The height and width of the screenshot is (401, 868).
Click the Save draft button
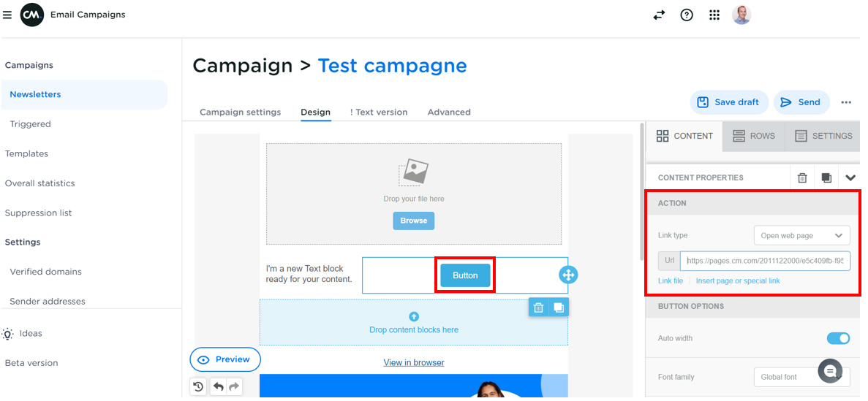(728, 102)
